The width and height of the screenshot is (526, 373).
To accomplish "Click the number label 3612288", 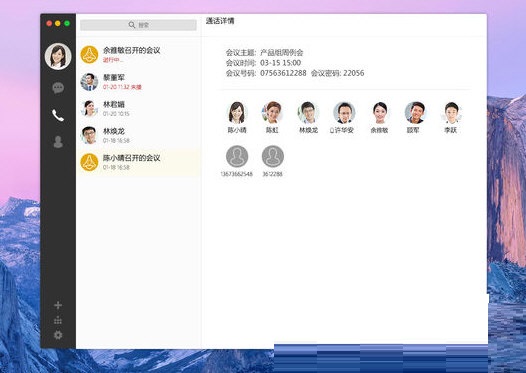I will (272, 174).
